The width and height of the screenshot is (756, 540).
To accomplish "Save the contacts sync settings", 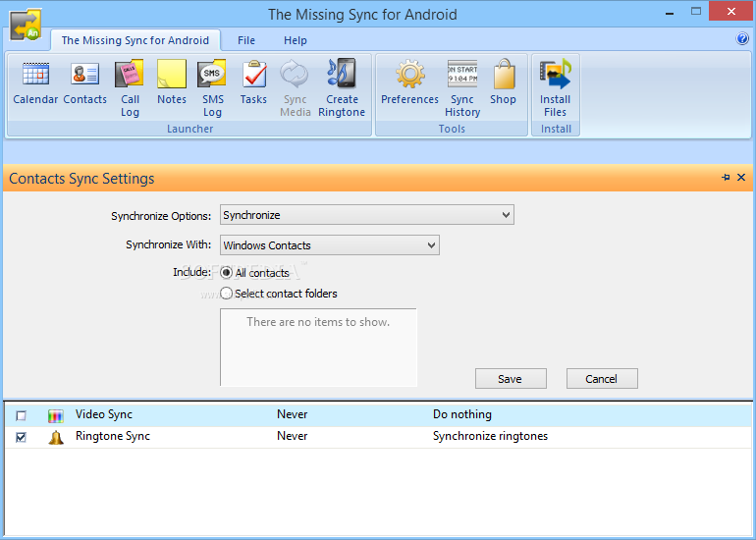I will pyautogui.click(x=511, y=378).
